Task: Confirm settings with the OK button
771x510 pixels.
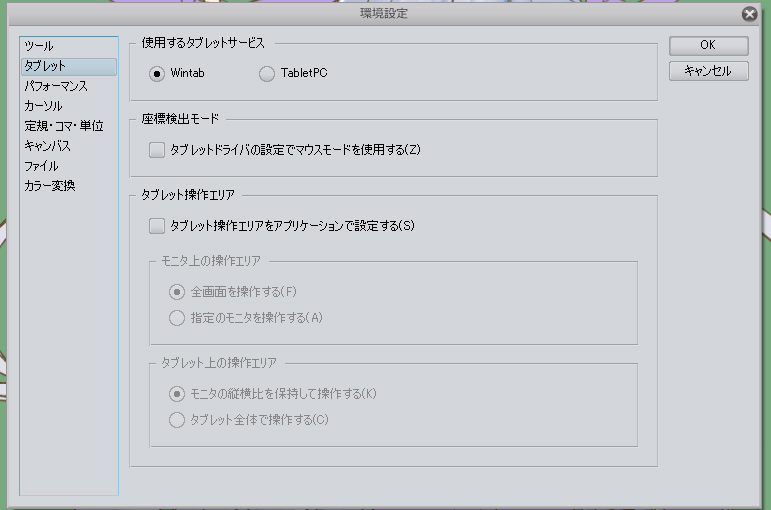Action: (x=708, y=45)
